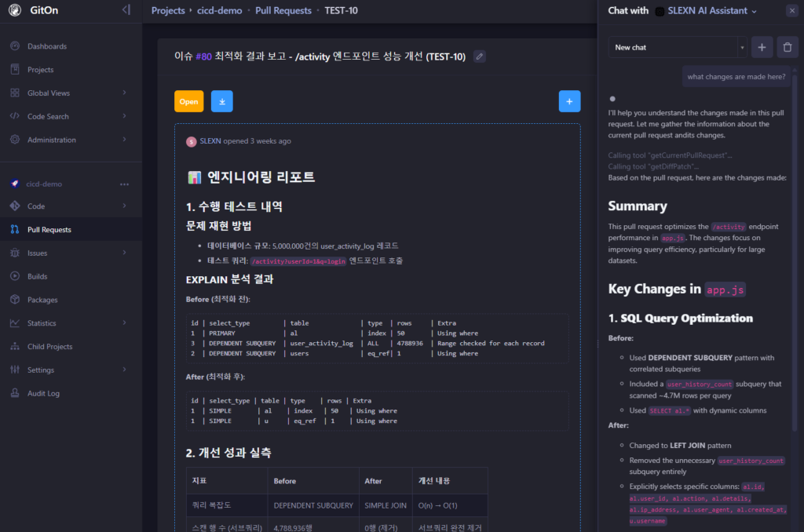Collapse the left sidebar panel
804x532 pixels.
coord(126,10)
